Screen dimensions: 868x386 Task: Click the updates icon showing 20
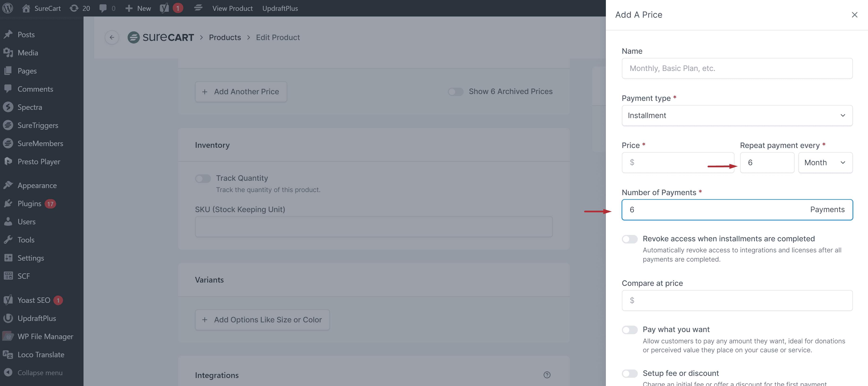click(74, 8)
